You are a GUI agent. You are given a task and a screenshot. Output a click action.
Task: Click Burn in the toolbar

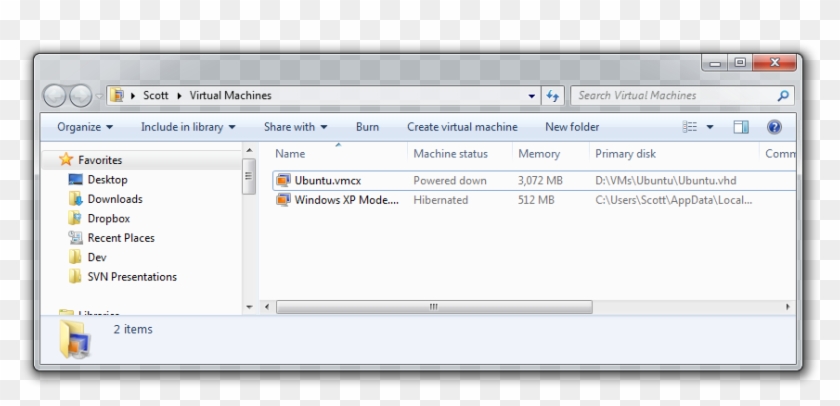click(367, 127)
